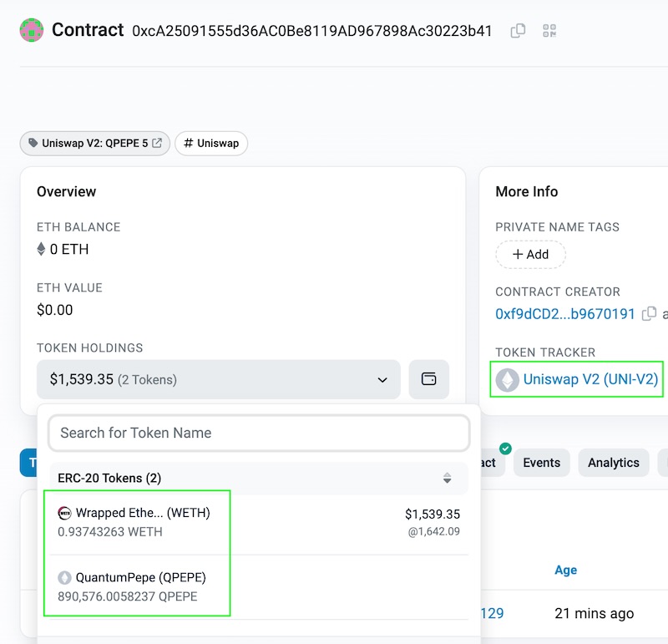Image resolution: width=668 pixels, height=644 pixels.
Task: Switch to the Events tab
Action: click(x=541, y=463)
